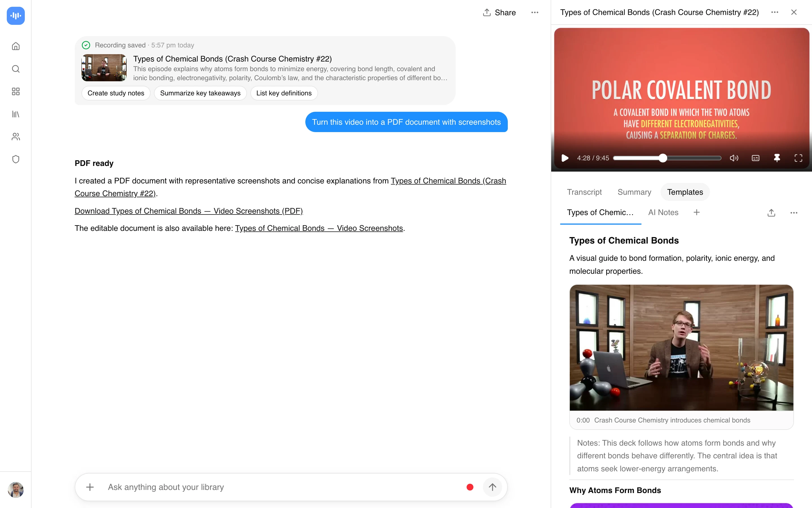Switch to the Summary tab
Image resolution: width=812 pixels, height=508 pixels.
tap(634, 192)
